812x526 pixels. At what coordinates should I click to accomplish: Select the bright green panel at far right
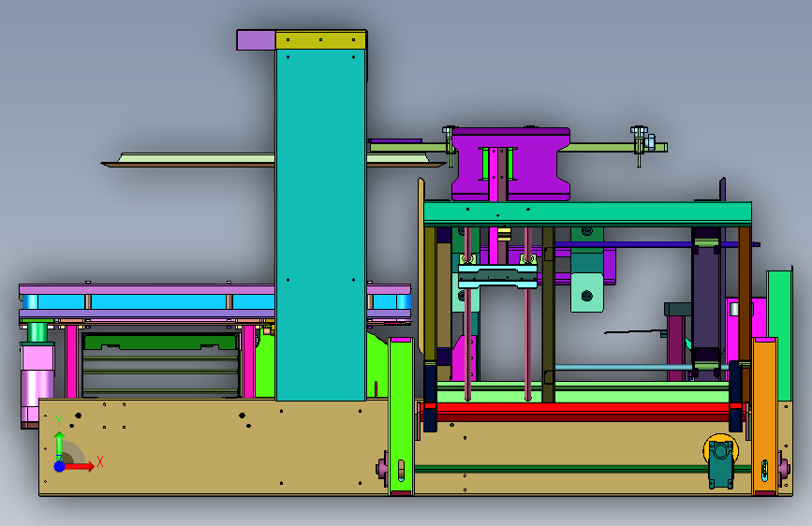pos(779,335)
